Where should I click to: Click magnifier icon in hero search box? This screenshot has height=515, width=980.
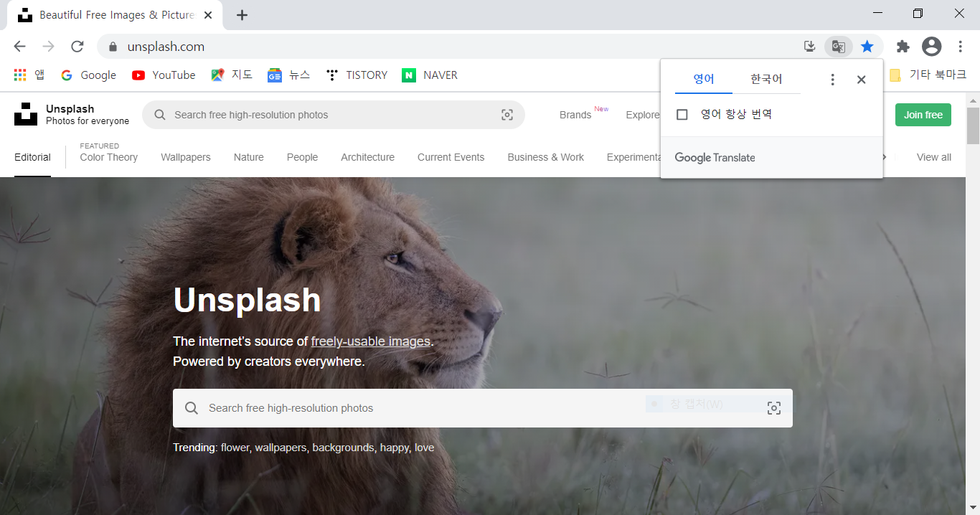point(192,408)
